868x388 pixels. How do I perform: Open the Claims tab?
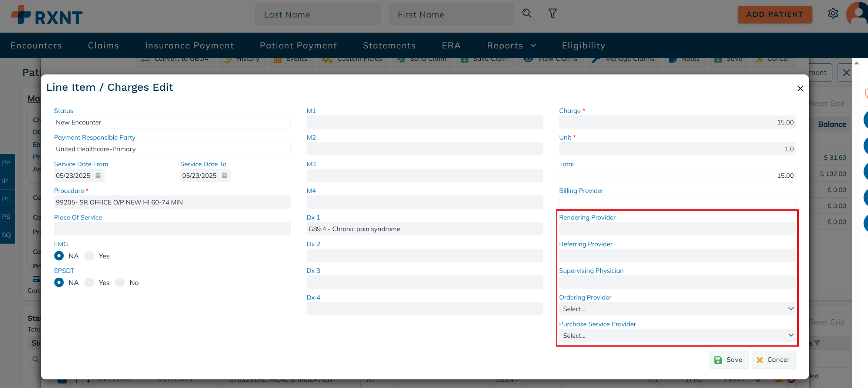103,46
